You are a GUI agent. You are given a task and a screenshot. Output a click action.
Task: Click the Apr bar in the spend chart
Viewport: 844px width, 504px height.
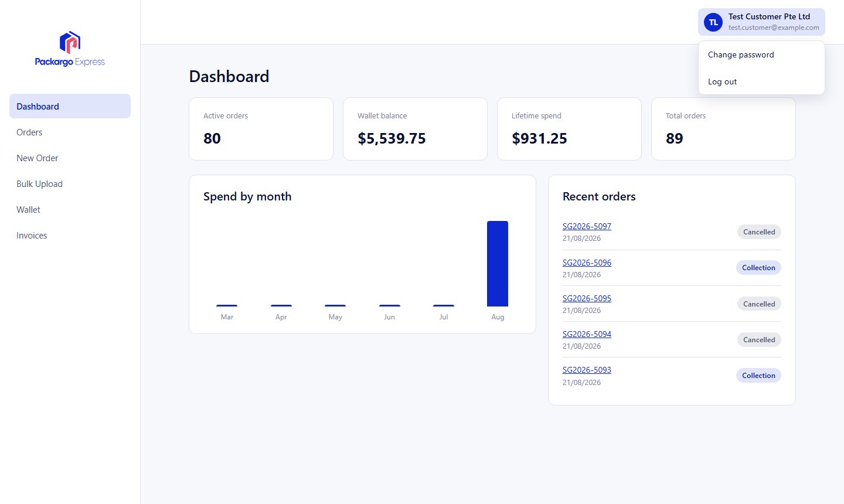tap(281, 305)
